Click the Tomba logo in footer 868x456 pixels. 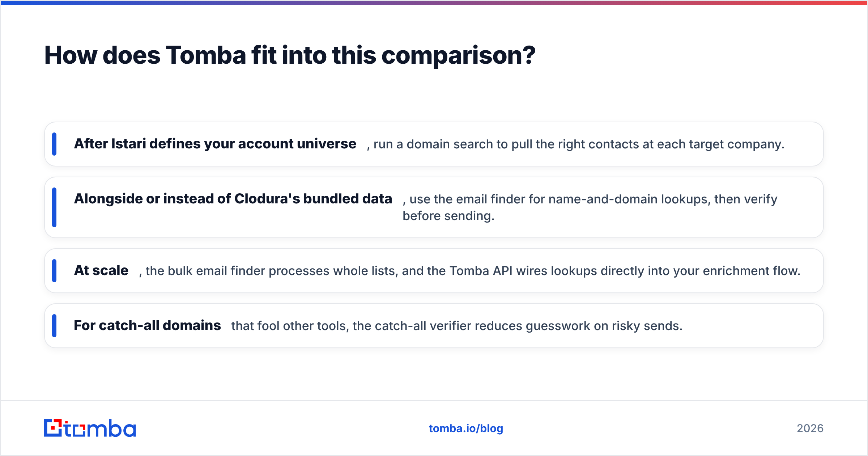[x=90, y=428]
